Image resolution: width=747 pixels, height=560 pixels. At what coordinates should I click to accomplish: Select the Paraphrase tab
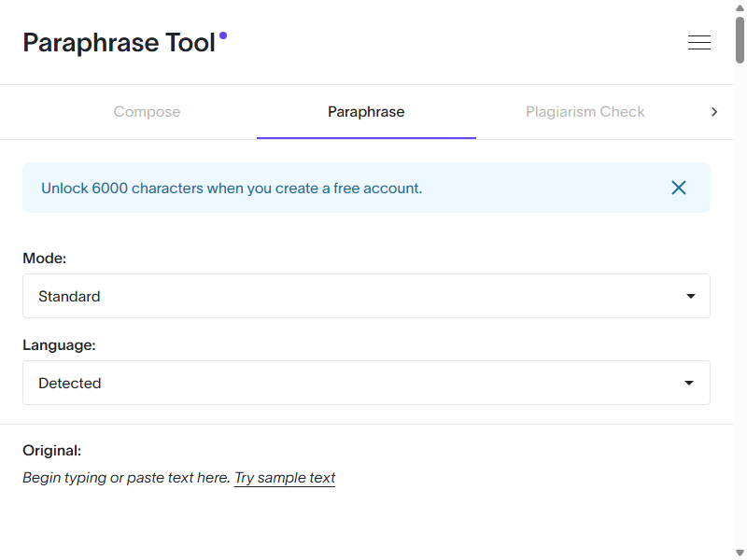point(366,112)
